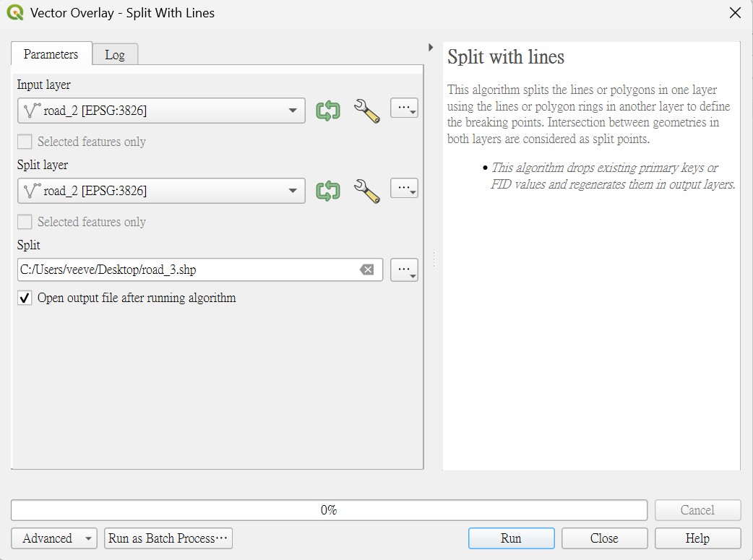Click iterate-over-layer icon for Input layer

tap(328, 111)
